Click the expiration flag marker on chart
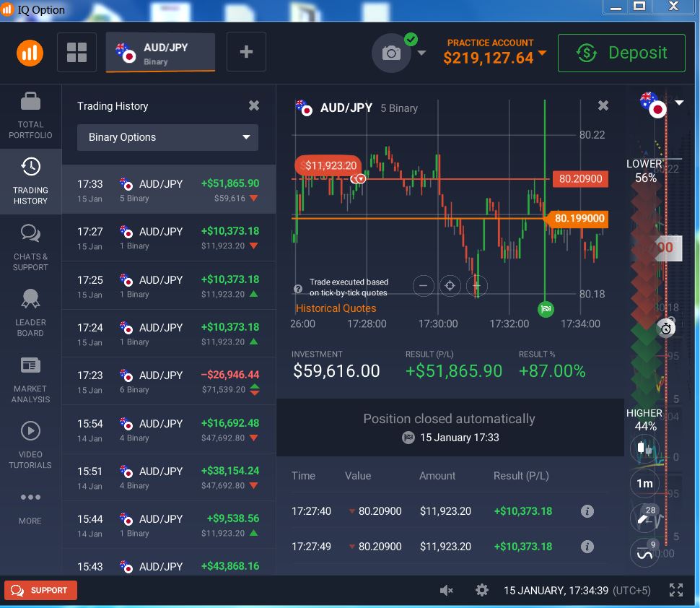700x608 pixels. pyautogui.click(x=546, y=308)
